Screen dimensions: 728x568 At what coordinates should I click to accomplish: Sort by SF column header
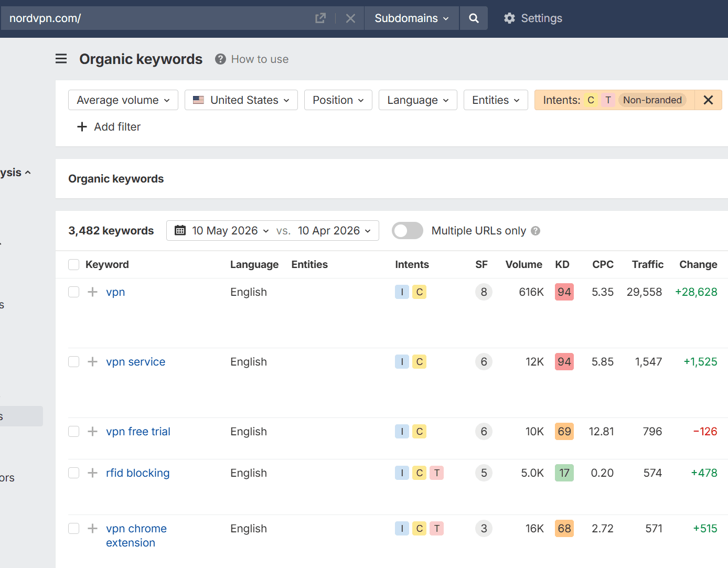481,265
